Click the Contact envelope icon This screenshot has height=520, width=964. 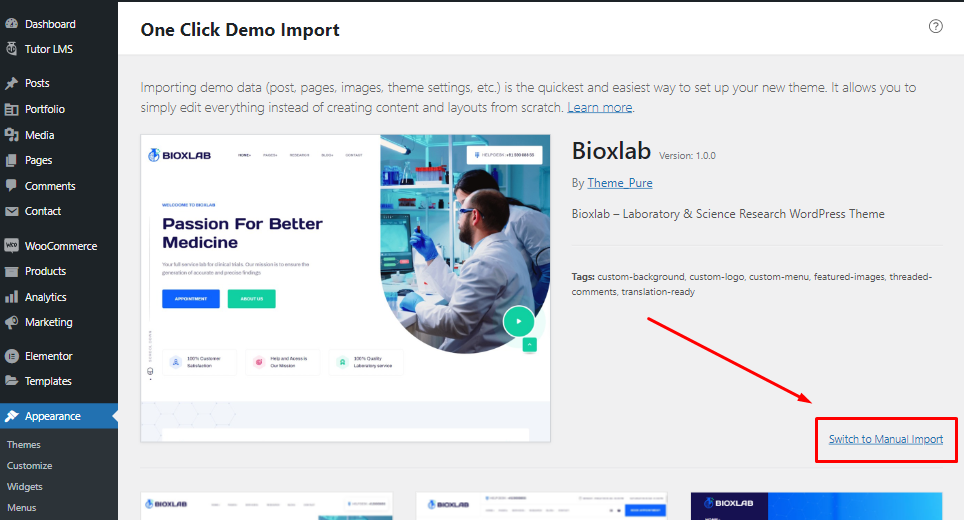coord(11,211)
